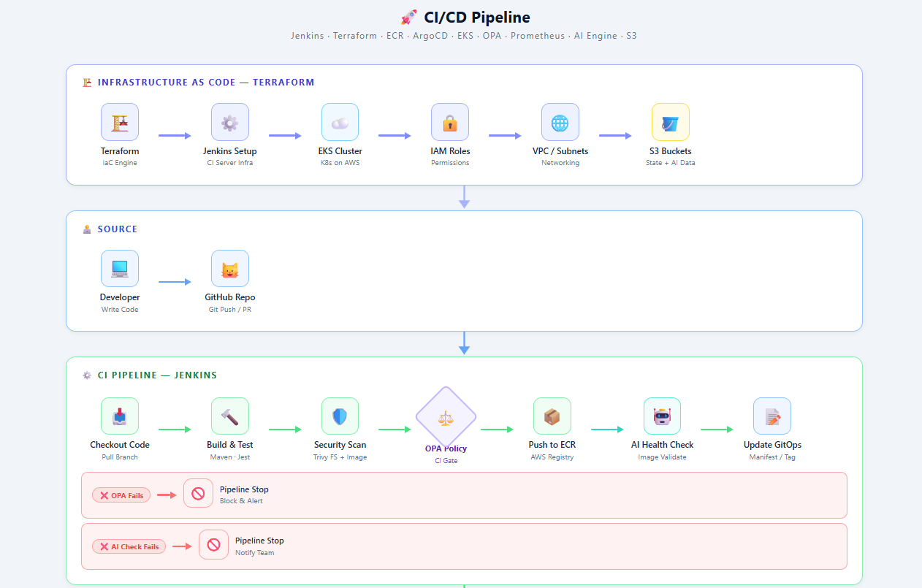Click the OPA Policy label
This screenshot has height=588, width=922.
pyautogui.click(x=446, y=448)
